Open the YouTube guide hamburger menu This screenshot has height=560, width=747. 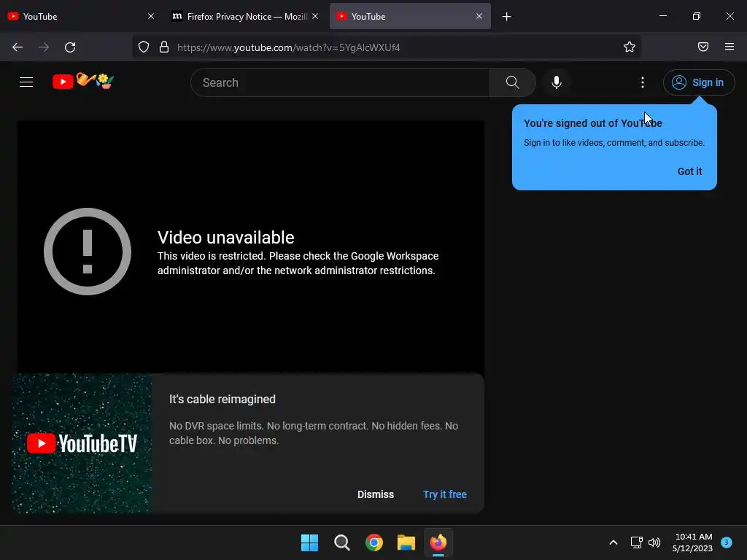pos(26,82)
